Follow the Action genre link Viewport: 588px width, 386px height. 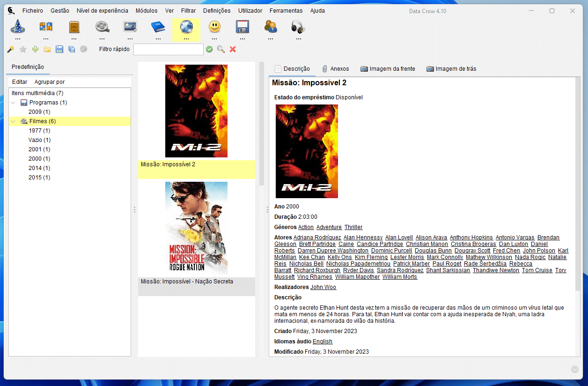(x=306, y=227)
